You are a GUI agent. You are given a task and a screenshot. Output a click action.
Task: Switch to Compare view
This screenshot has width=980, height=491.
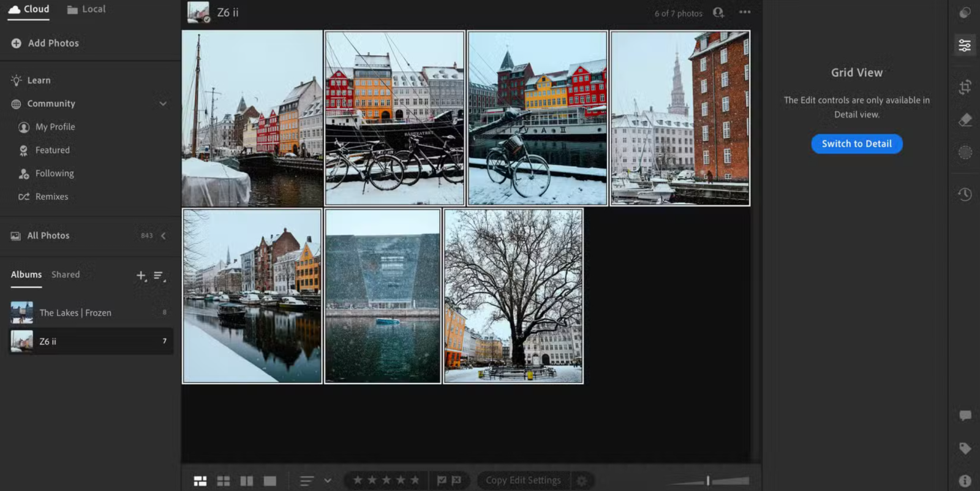click(x=247, y=481)
